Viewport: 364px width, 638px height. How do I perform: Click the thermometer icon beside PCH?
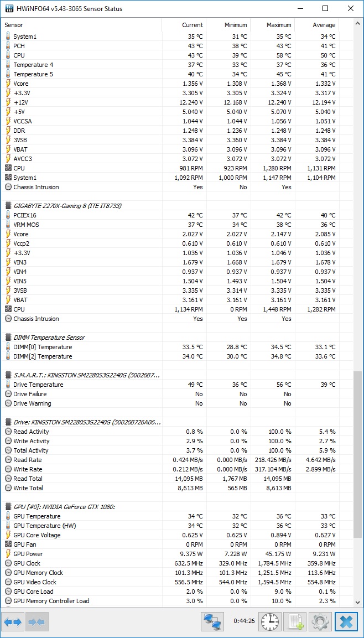[x=8, y=45]
